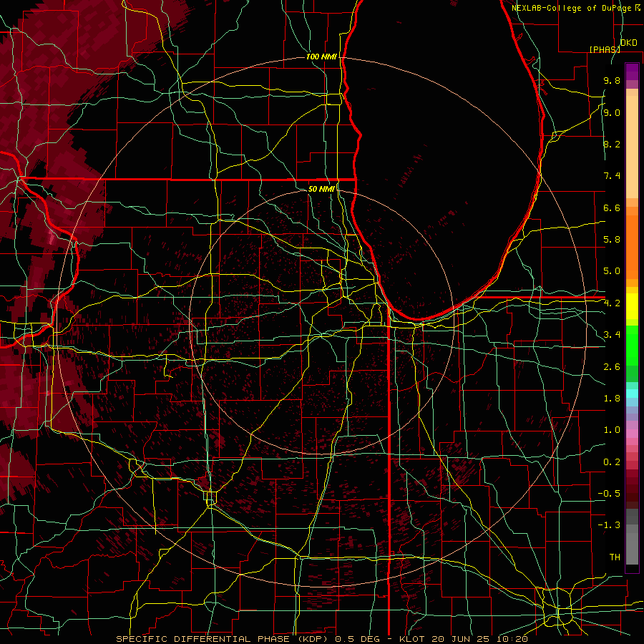Click the 9.0 scale value
The width and height of the screenshot is (644, 644).
tap(612, 112)
